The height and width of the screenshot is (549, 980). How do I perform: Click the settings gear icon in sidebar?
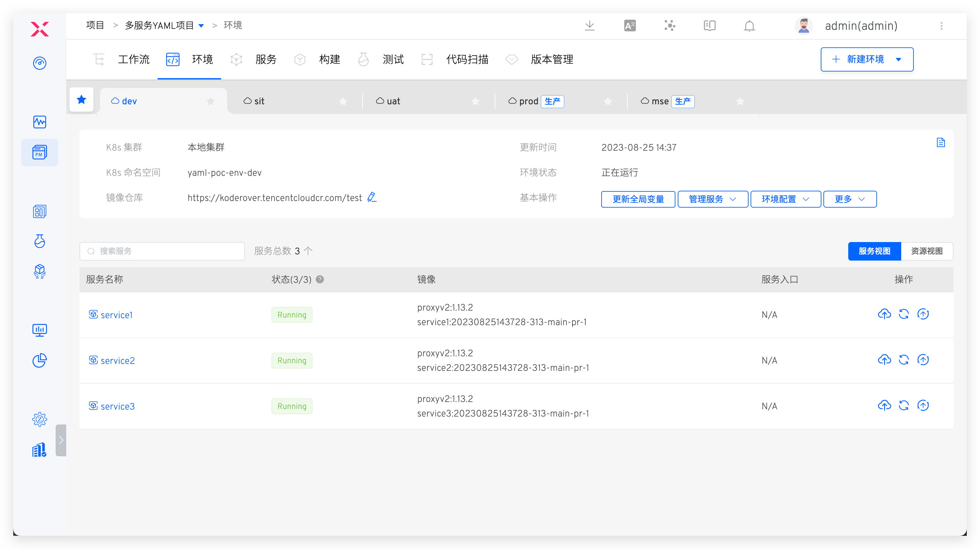(40, 419)
